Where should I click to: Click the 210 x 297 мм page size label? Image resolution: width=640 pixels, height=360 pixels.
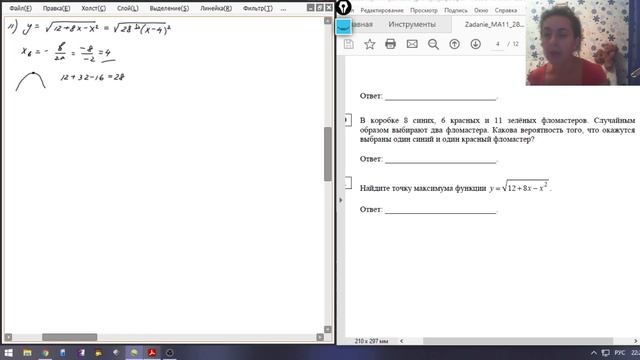pos(371,341)
